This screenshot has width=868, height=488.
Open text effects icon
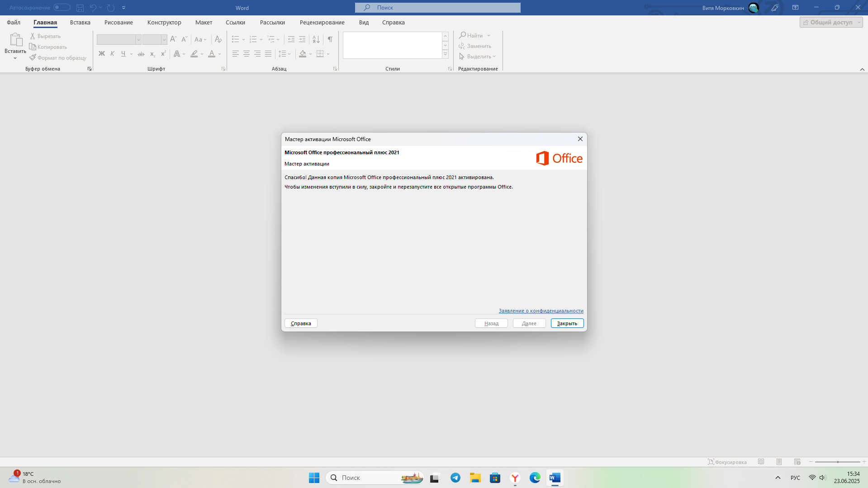pyautogui.click(x=177, y=54)
